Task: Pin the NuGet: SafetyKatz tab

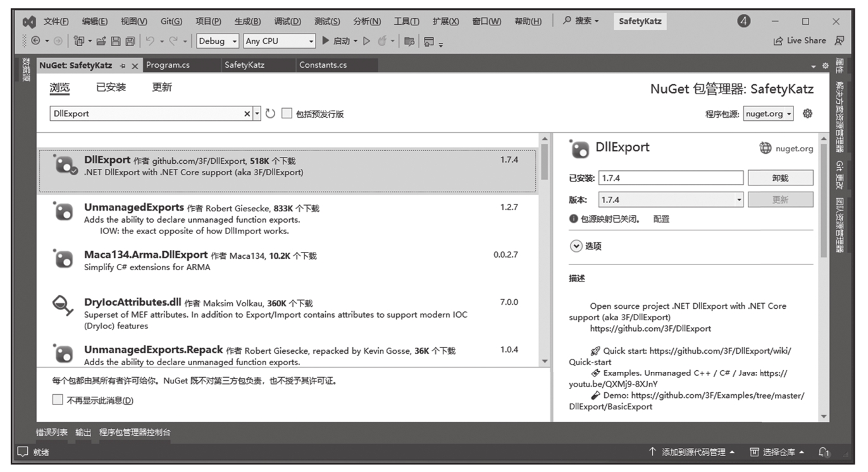Action: 123,66
